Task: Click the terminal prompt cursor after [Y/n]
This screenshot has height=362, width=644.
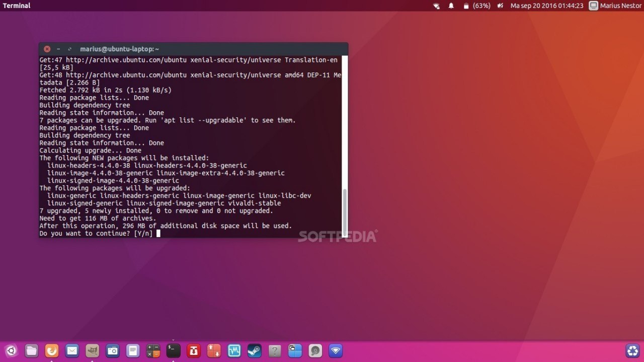Action: pyautogui.click(x=158, y=234)
